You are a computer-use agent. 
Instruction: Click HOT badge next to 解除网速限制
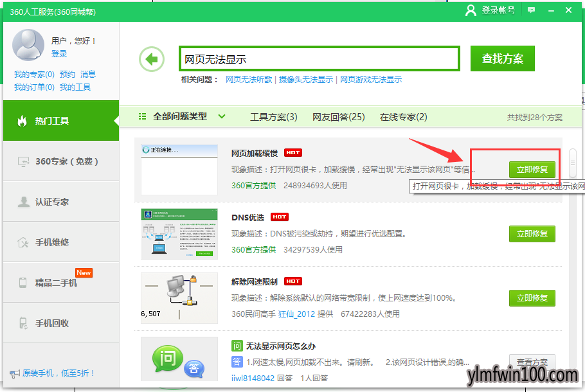click(x=293, y=281)
